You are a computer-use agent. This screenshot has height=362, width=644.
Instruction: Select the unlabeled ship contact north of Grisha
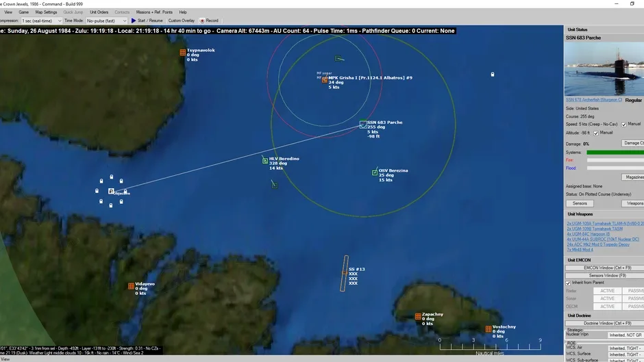point(338,59)
